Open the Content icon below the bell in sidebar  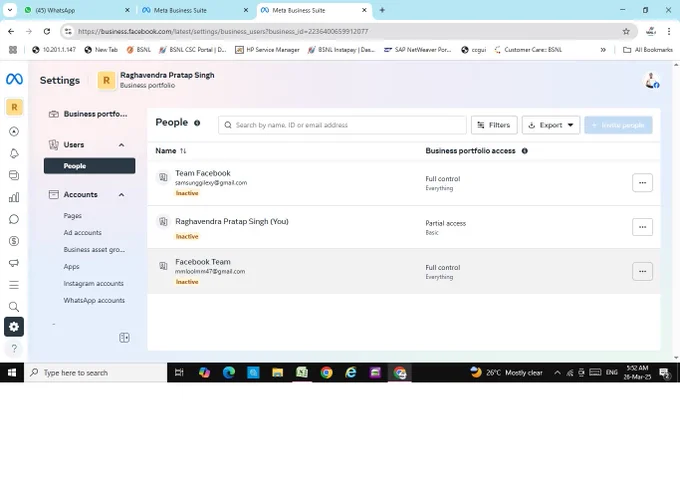click(x=14, y=175)
